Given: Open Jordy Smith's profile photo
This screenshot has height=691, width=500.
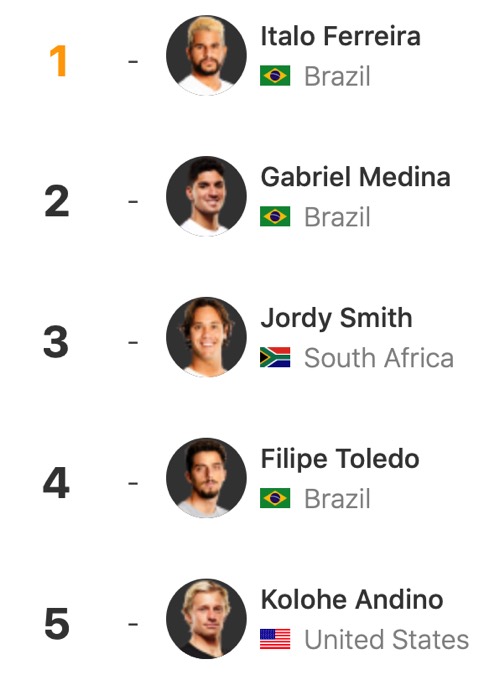Looking at the screenshot, I should tap(206, 338).
